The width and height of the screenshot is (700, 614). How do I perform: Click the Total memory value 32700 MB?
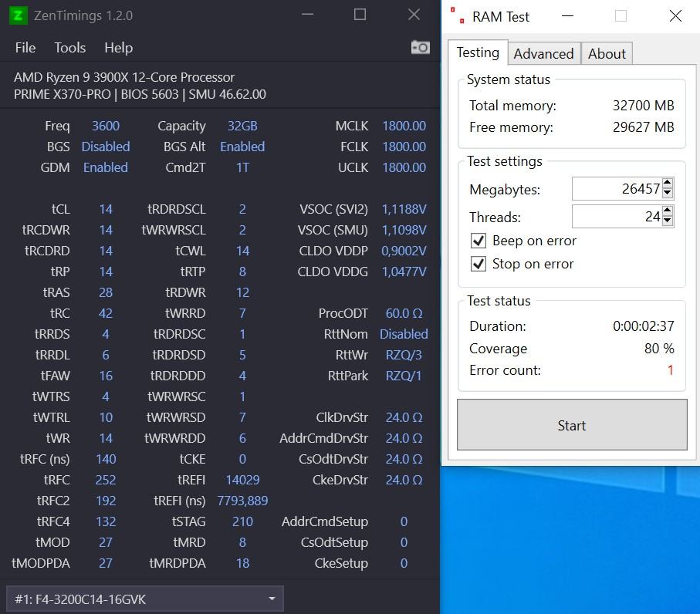click(644, 106)
